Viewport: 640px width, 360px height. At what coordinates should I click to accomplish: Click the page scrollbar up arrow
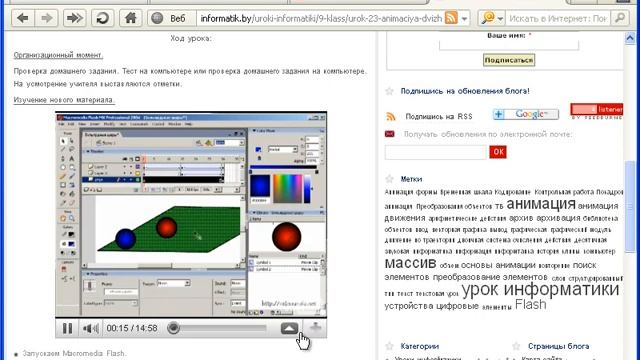coord(630,38)
